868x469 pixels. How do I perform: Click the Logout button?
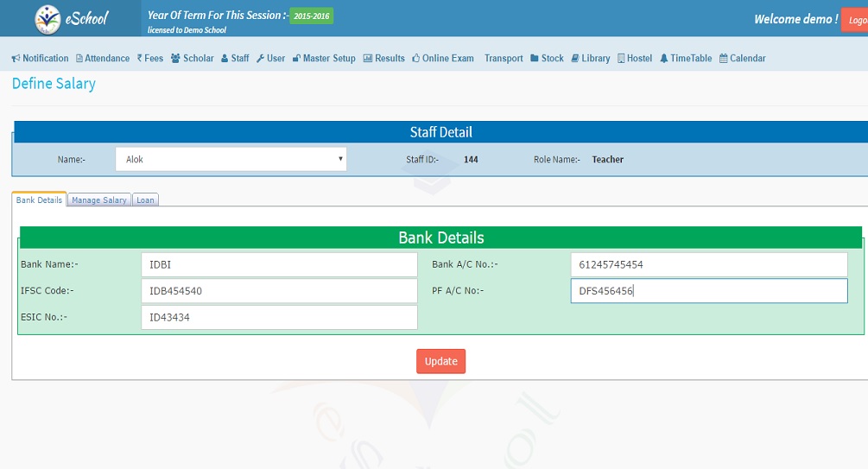855,19
